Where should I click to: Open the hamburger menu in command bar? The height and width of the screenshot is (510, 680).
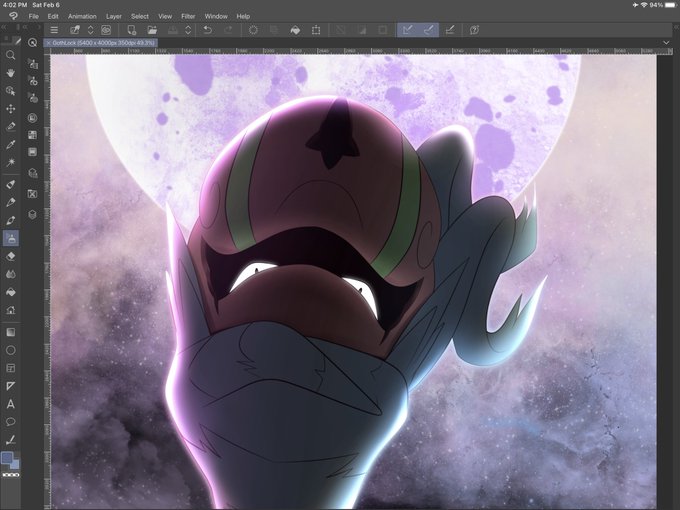point(54,30)
